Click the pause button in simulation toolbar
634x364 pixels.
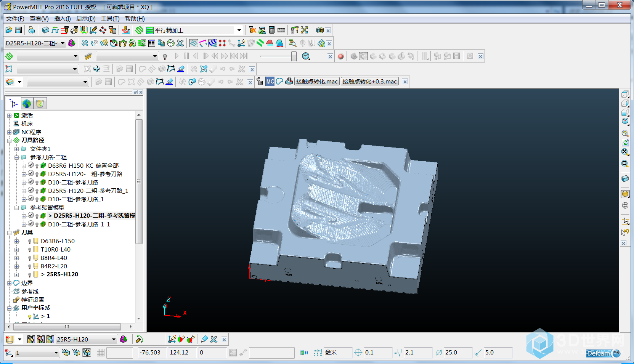pos(186,56)
